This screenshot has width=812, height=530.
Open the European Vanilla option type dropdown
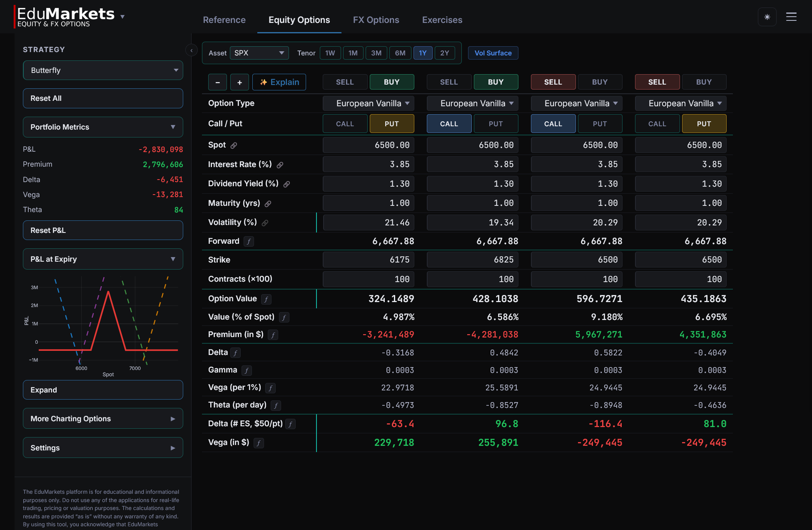pos(368,103)
